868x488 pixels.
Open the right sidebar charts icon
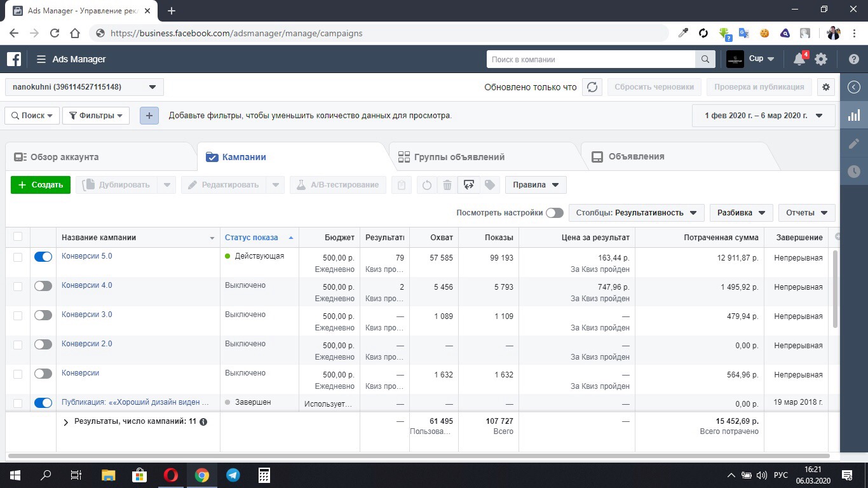point(854,115)
